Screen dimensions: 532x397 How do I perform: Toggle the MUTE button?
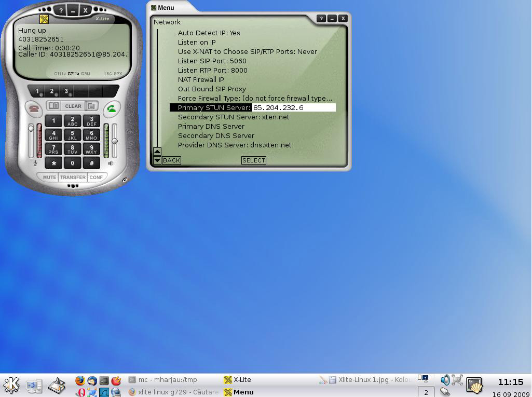pos(49,177)
